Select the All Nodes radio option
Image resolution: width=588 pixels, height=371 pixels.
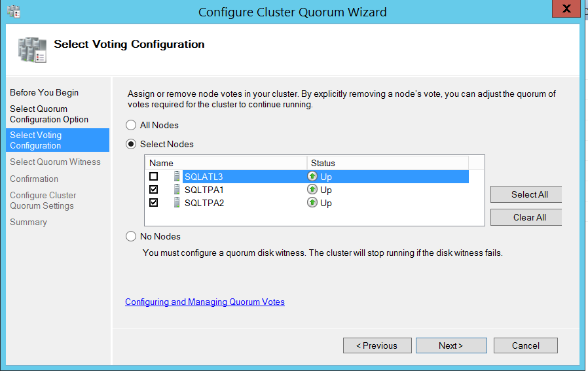(x=131, y=125)
